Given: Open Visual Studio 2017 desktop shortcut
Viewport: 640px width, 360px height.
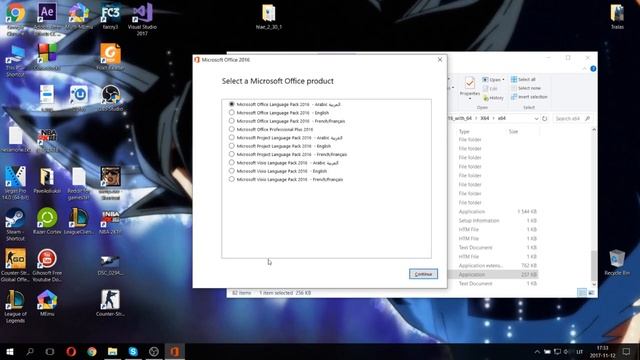Looking at the screenshot, I should (142, 18).
